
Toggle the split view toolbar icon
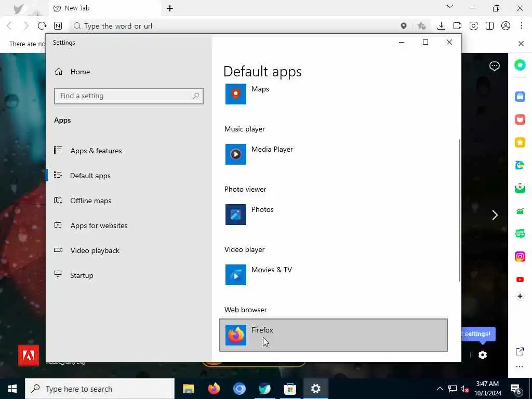(x=489, y=26)
